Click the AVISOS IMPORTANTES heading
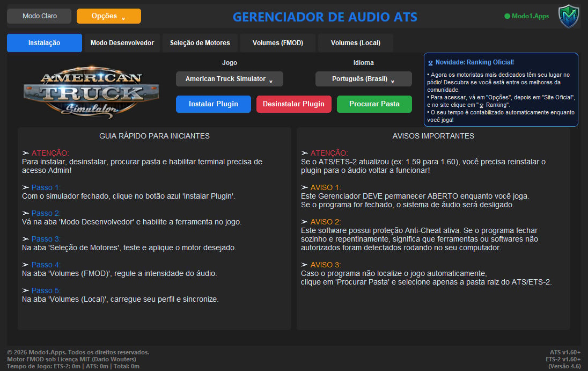This screenshot has width=588, height=371. coord(433,136)
